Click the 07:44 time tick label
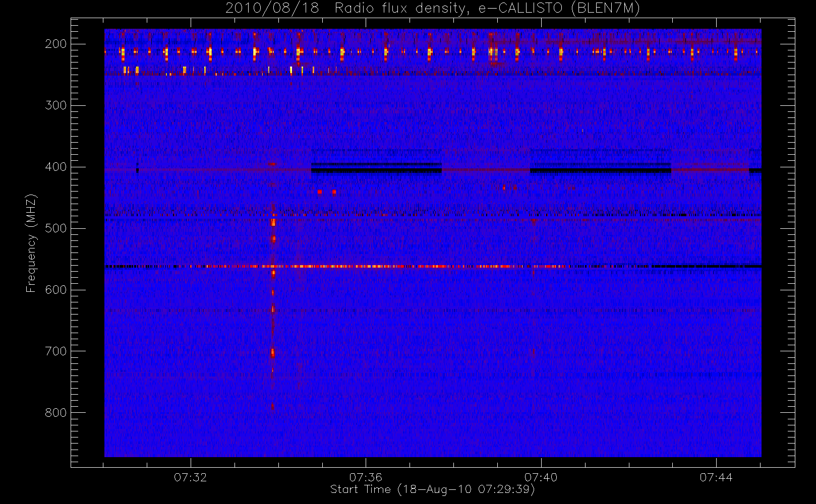The image size is (816, 504). pos(716,477)
